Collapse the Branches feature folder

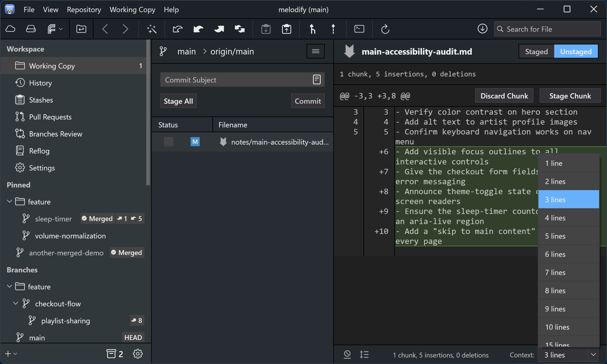point(9,286)
